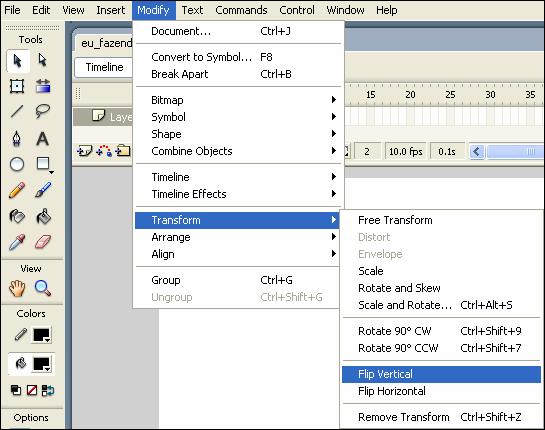Viewport: 545px width, 430px height.
Task: Select the Oval tool
Action: [17, 164]
